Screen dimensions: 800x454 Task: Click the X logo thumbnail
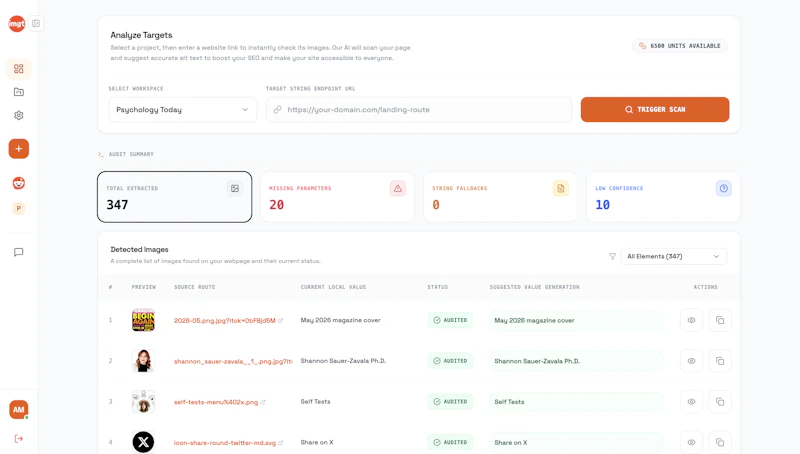point(143,442)
